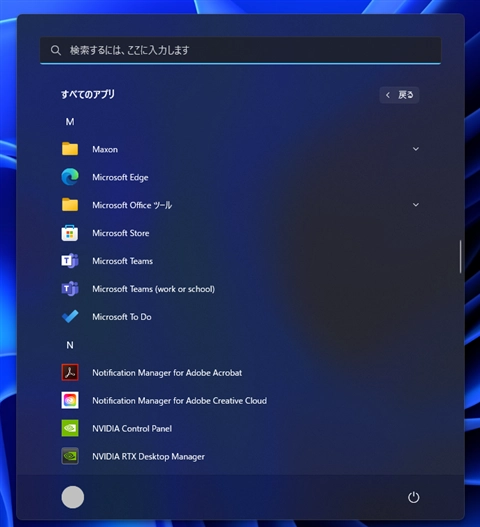Select the Microsoft Office ツール label

[x=132, y=205]
